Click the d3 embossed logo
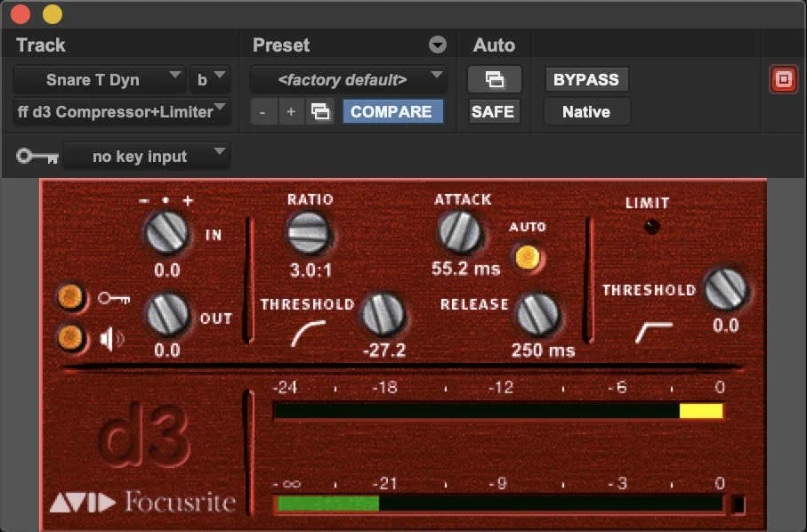Viewport: 807px width, 532px height. click(144, 435)
